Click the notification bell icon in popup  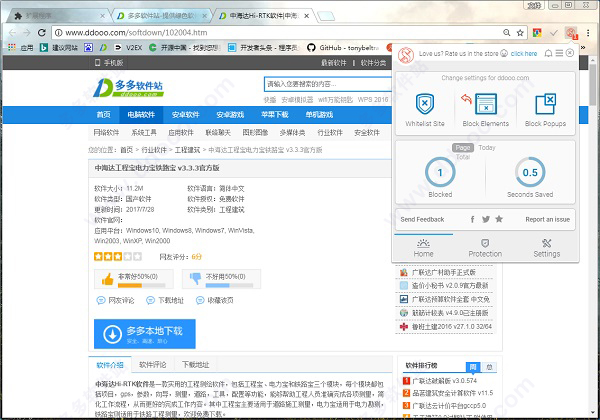(x=548, y=53)
